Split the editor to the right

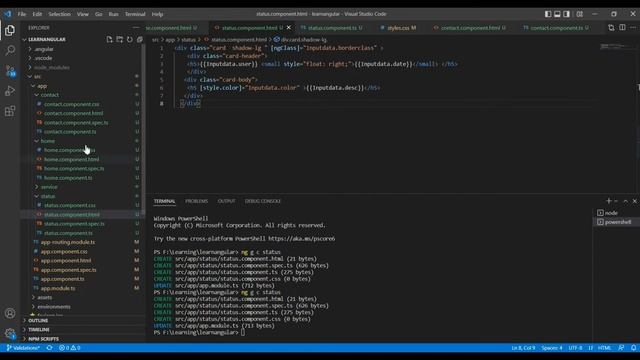click(x=622, y=27)
